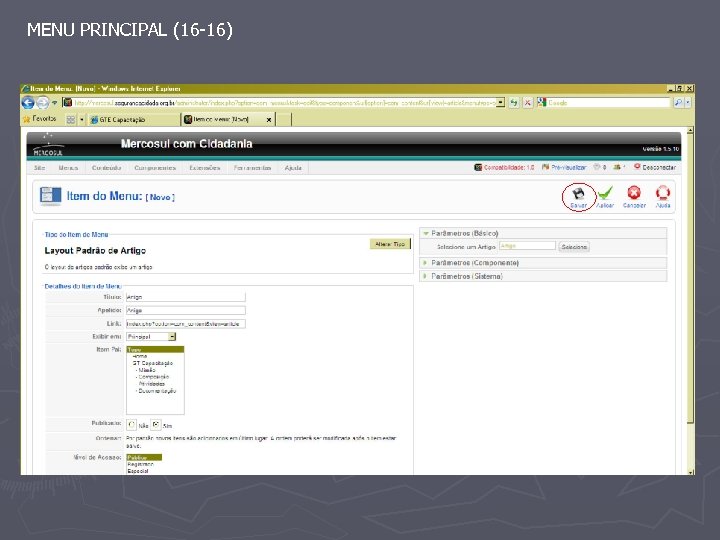Click the Aplicar green checkmark icon
This screenshot has height=540, width=720.
coord(605,193)
